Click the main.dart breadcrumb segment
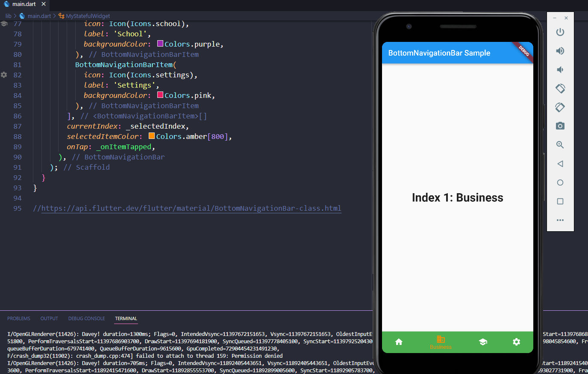The image size is (588, 374). (39, 16)
